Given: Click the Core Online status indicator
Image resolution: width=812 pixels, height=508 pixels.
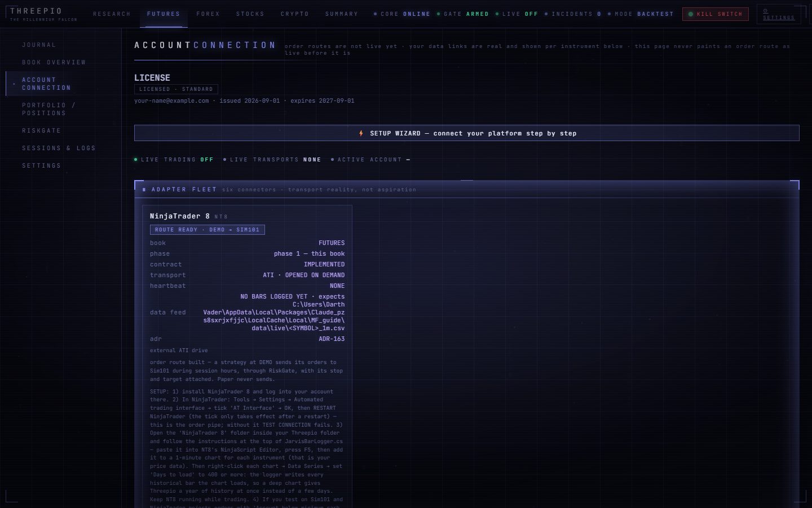Looking at the screenshot, I should point(402,14).
